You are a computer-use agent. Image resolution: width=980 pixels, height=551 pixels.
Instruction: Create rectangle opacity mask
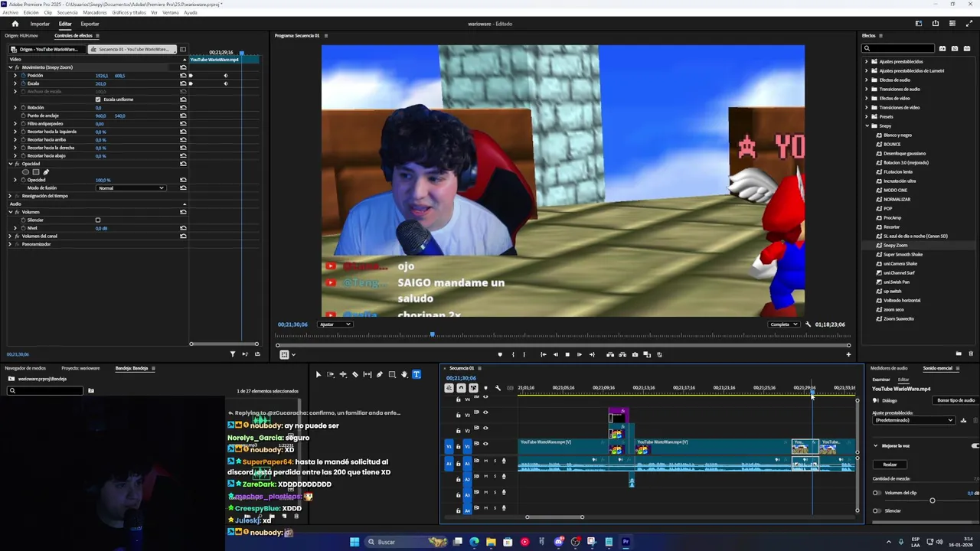(x=35, y=172)
